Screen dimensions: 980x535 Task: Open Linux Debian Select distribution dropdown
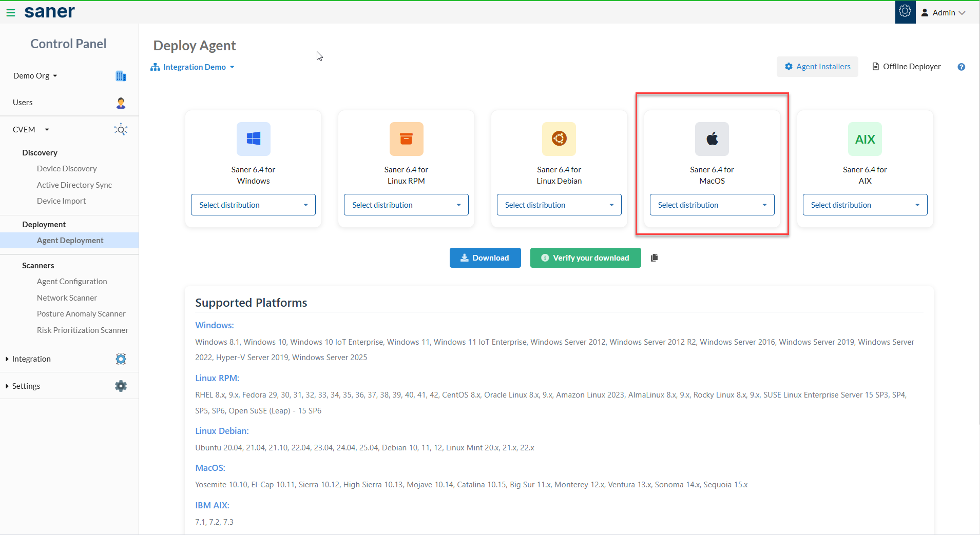(x=559, y=205)
